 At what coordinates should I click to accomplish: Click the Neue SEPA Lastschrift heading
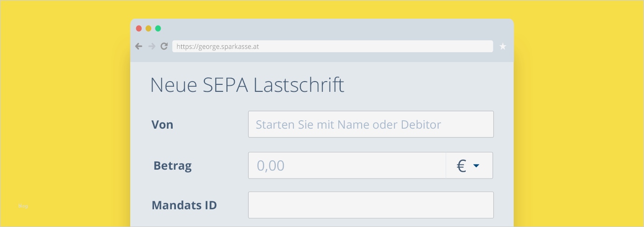click(247, 85)
